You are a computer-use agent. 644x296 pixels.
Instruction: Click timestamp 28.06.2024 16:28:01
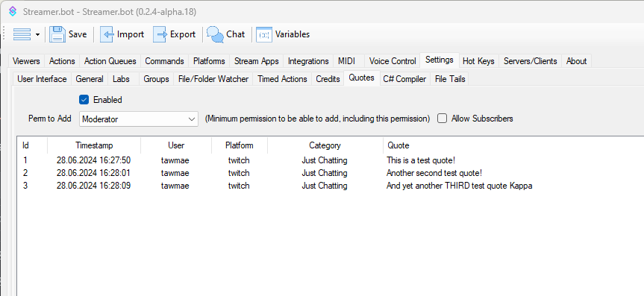[93, 173]
